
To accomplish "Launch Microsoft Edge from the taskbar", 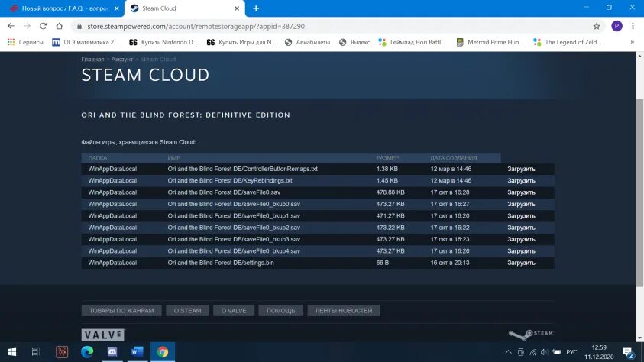I will (x=87, y=352).
